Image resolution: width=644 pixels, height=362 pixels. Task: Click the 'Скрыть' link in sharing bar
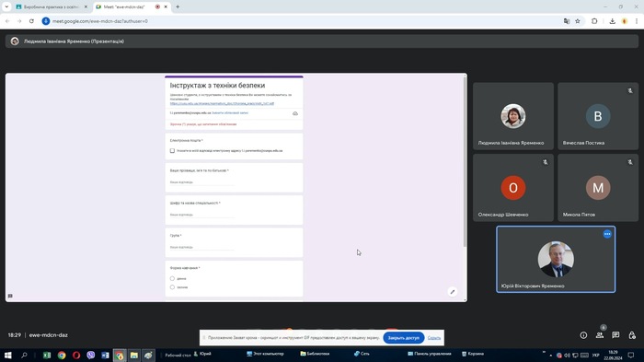433,338
